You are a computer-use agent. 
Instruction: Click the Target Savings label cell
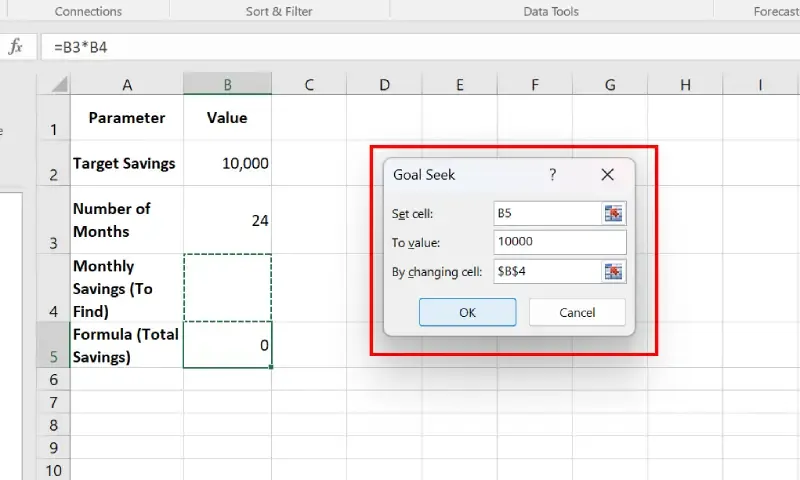click(127, 163)
